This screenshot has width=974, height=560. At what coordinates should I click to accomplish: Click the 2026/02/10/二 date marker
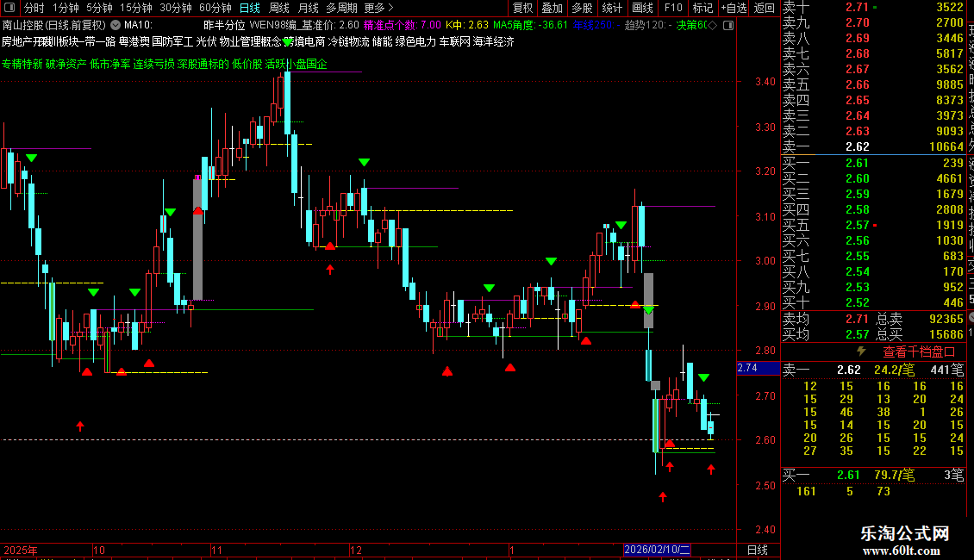(x=657, y=550)
